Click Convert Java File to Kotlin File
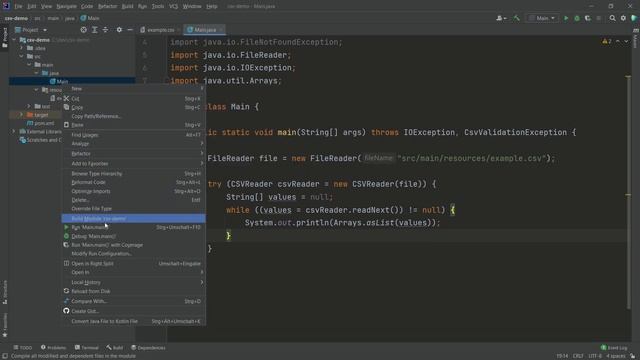Image resolution: width=640 pixels, height=360 pixels. [x=133, y=321]
